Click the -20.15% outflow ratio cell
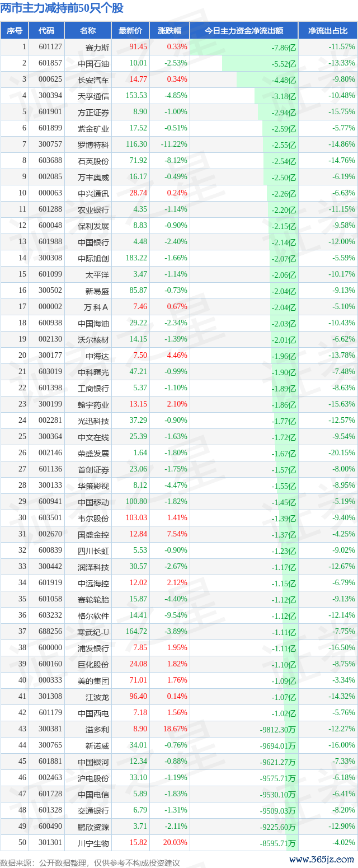This screenshot has width=358, height=868. 341,453
